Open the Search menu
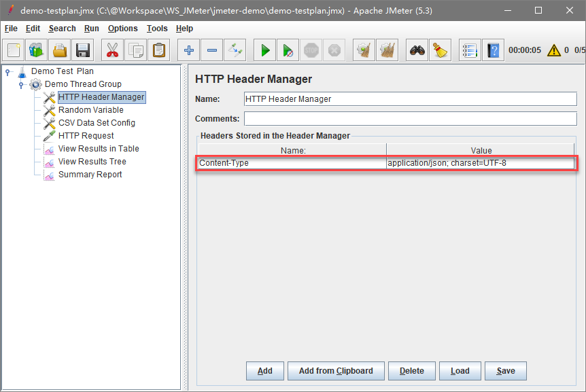The height and width of the screenshot is (392, 586). click(62, 29)
